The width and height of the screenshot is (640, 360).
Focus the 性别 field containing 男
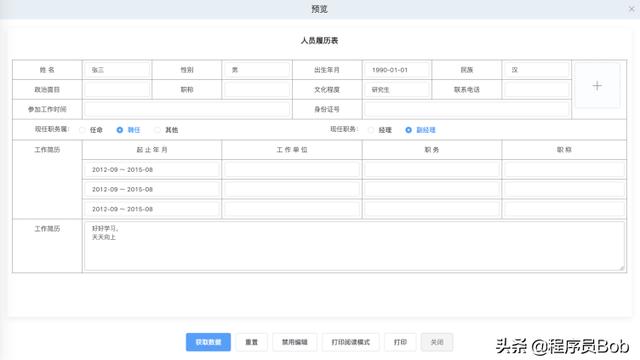257,70
